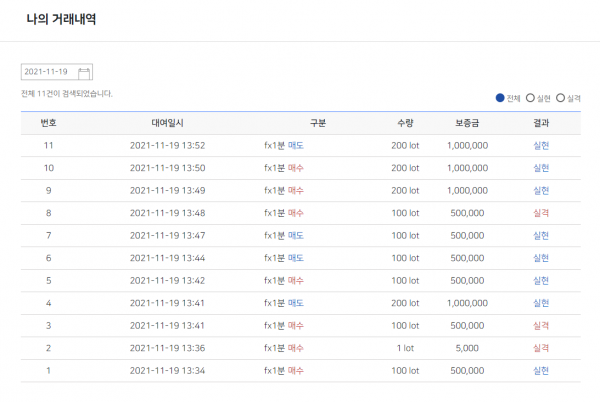Click the 2021-11-19 date field
600x402 pixels.
57,72
